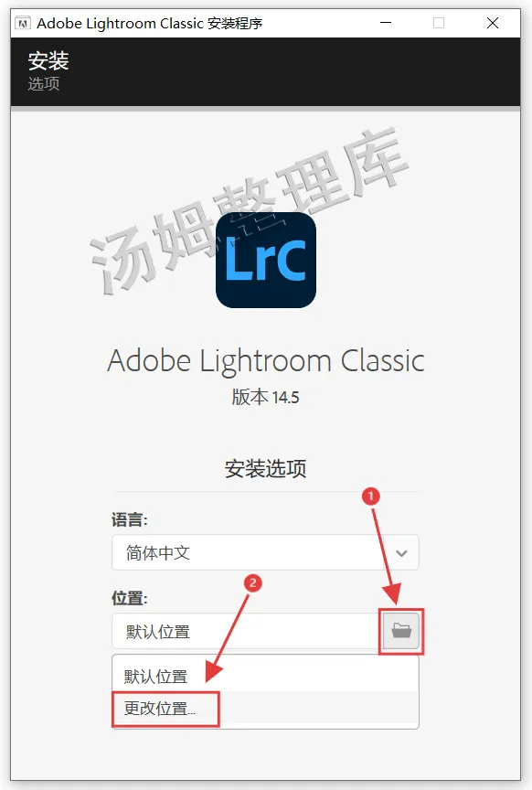Click the 选项 subtitle in the header
This screenshot has width=532, height=790.
click(44, 83)
